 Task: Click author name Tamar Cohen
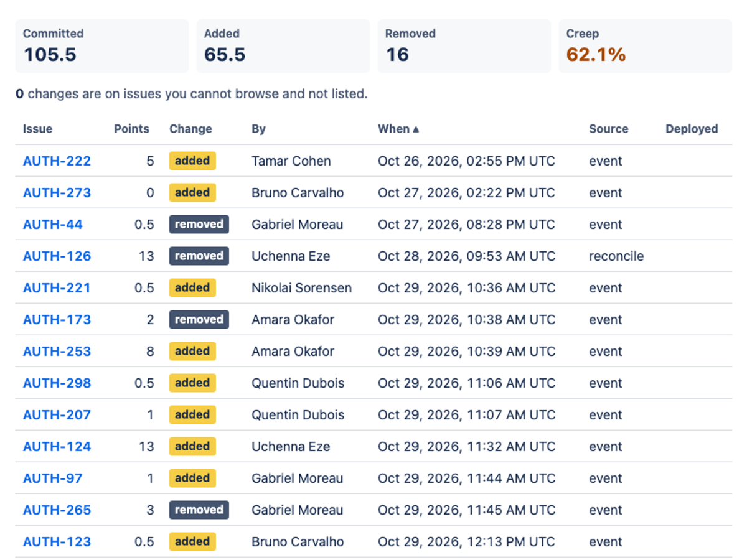(291, 161)
